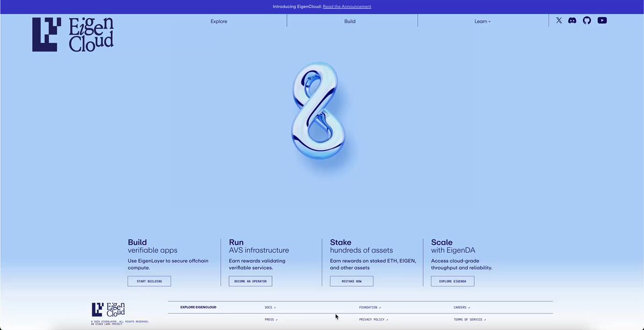
Task: Click the glossy infinity 3D graphic
Action: (x=319, y=110)
